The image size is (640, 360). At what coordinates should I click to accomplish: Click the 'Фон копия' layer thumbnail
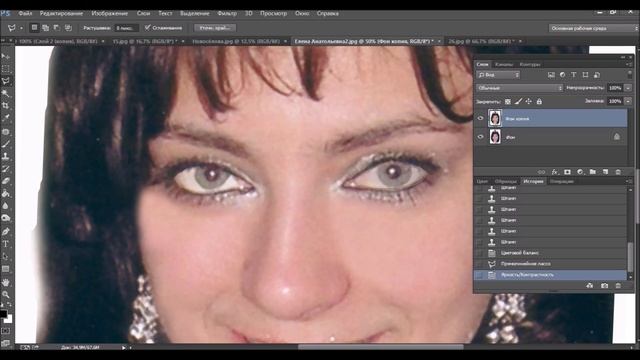495,118
